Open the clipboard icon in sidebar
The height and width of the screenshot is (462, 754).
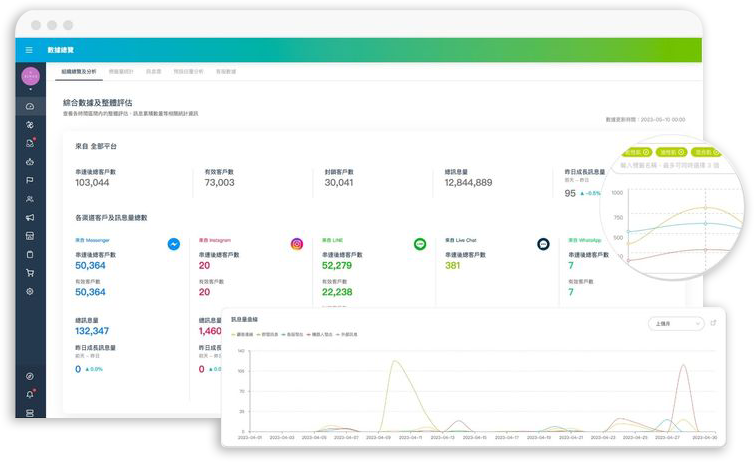pyautogui.click(x=30, y=254)
